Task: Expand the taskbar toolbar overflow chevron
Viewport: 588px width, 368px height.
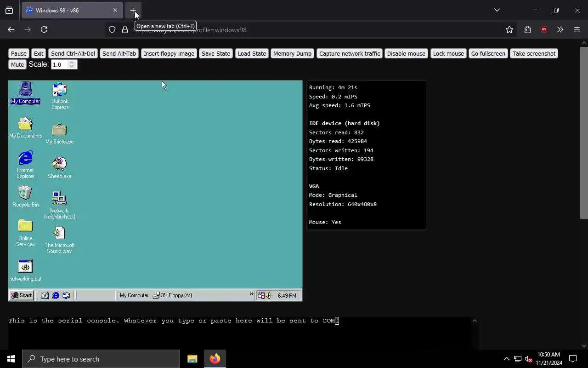Action: click(251, 294)
